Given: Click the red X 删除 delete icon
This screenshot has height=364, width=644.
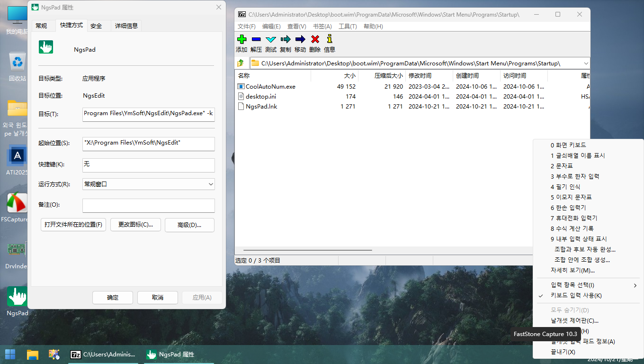Looking at the screenshot, I should [x=315, y=39].
